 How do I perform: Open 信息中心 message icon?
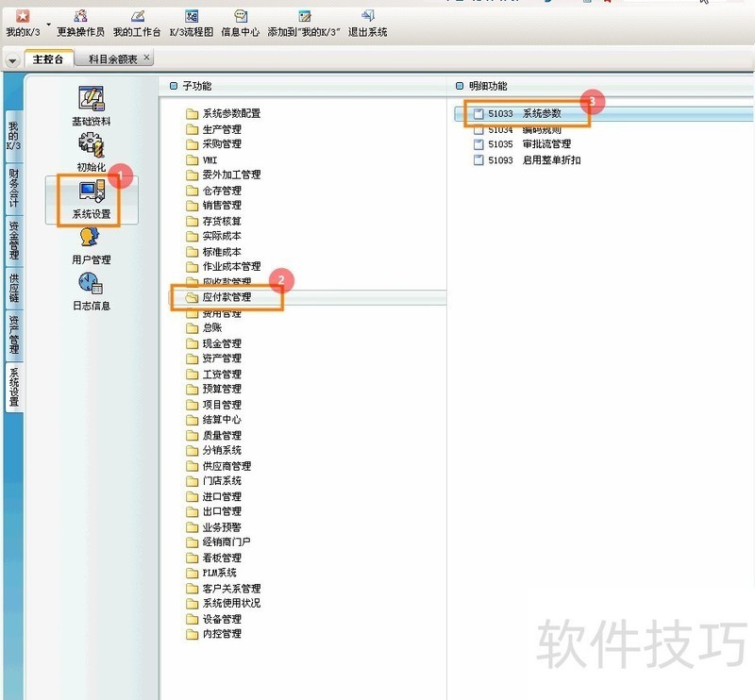[x=241, y=17]
